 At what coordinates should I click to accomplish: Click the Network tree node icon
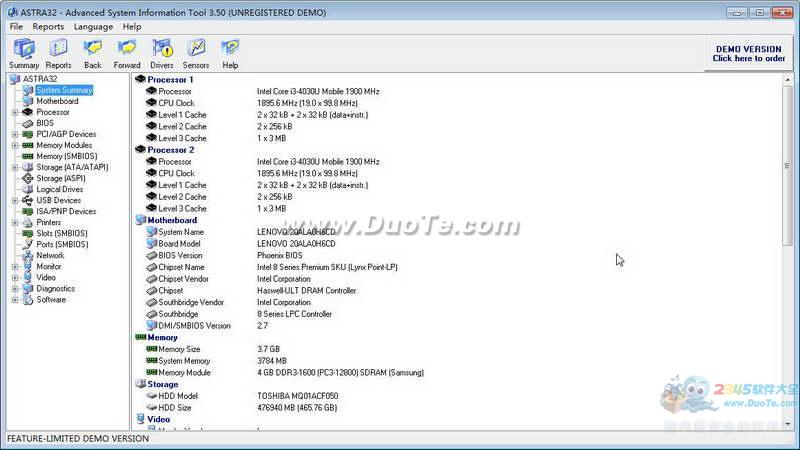pyautogui.click(x=28, y=255)
